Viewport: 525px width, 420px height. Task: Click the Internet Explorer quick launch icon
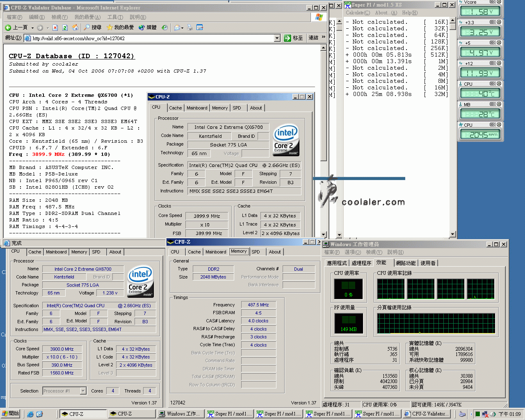pos(30,414)
